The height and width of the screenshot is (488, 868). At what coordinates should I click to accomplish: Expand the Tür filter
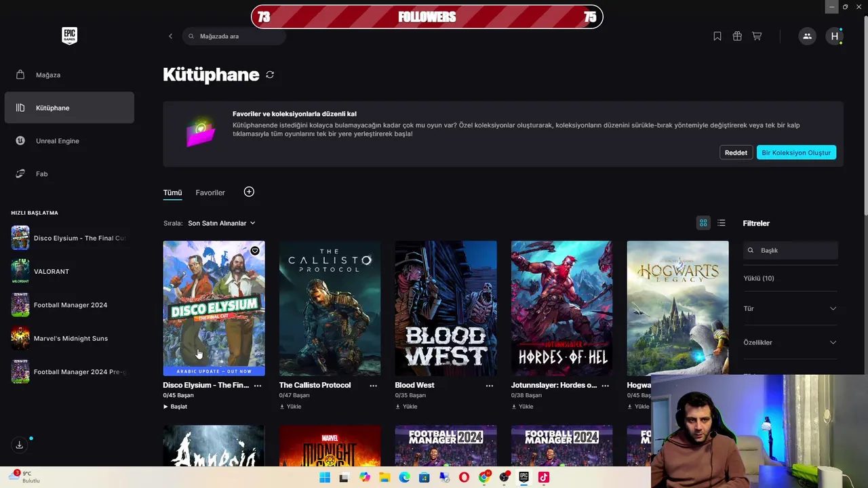tap(790, 308)
